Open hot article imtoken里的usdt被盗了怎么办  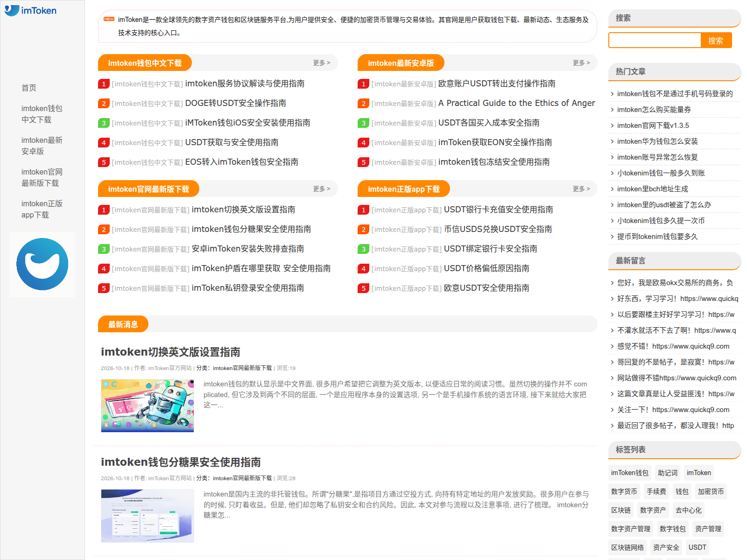[x=664, y=205]
